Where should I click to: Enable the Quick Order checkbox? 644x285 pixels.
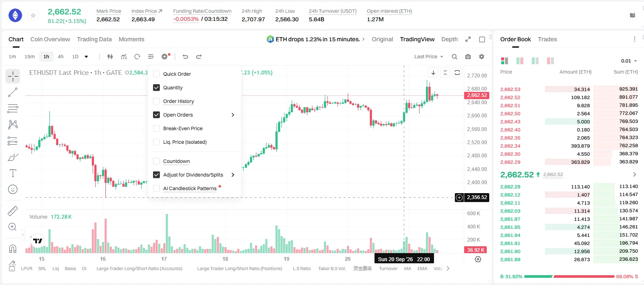pyautogui.click(x=156, y=74)
